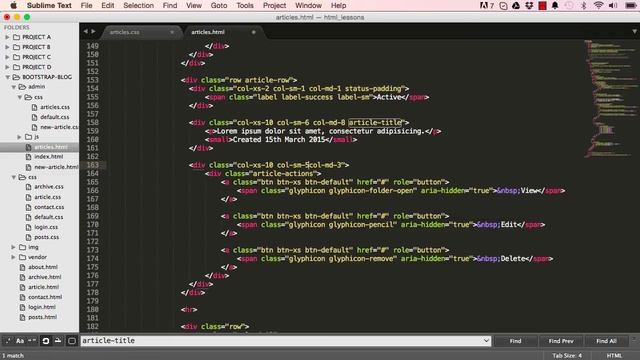The width and height of the screenshot is (640, 360).
Task: Open the tab list dropdown arrow
Action: pos(634,31)
